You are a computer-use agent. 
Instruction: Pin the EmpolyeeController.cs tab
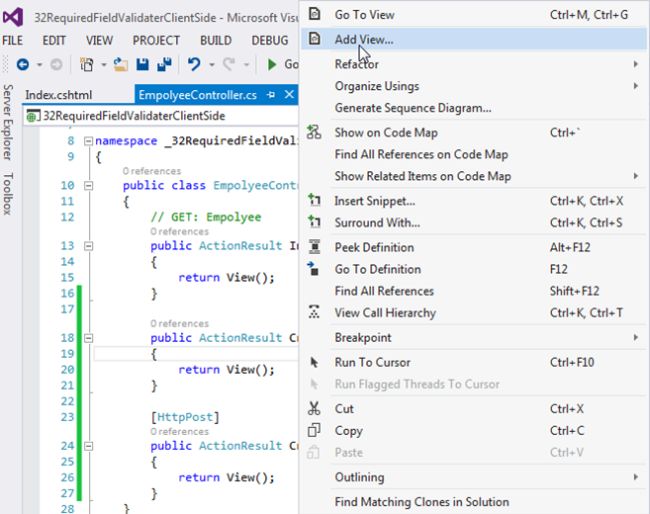(271, 95)
